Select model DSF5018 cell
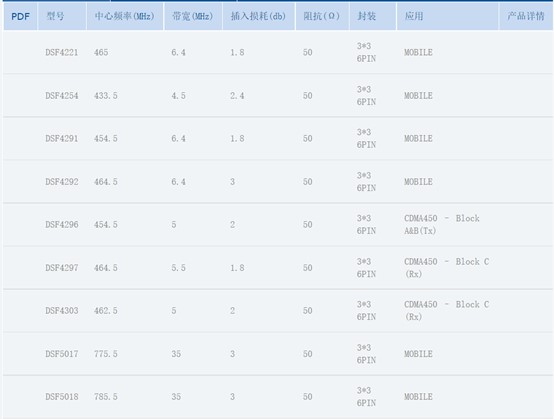554x419 pixels. pos(61,397)
